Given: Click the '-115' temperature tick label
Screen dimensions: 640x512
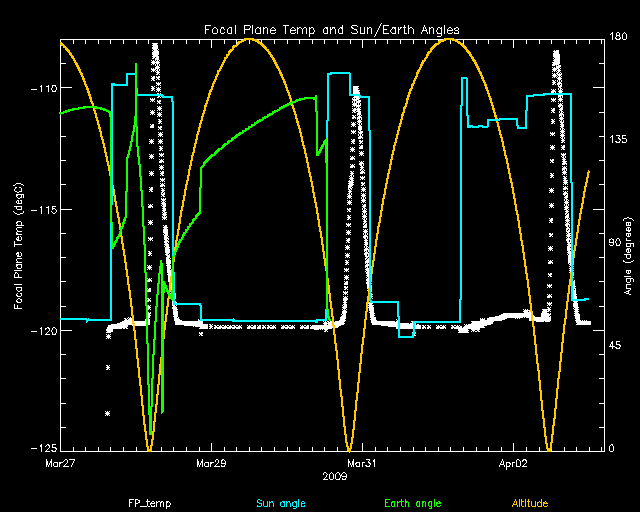Looking at the screenshot, I should (x=42, y=209).
